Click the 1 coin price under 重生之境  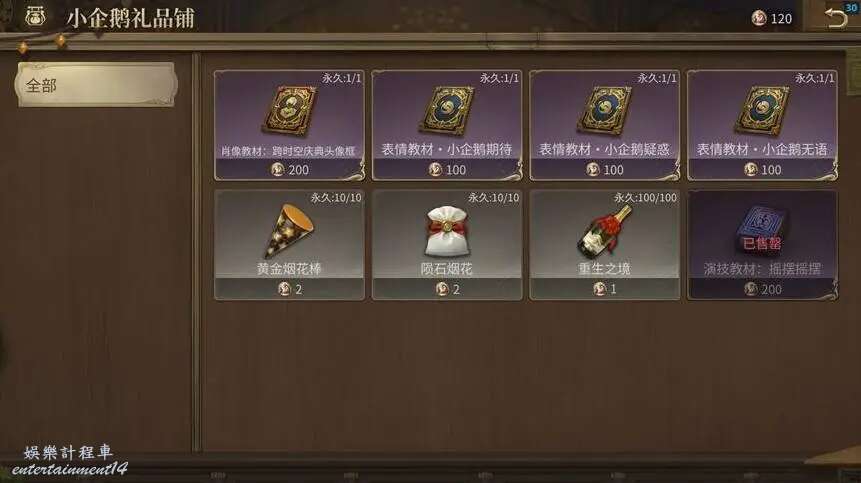pyautogui.click(x=605, y=289)
